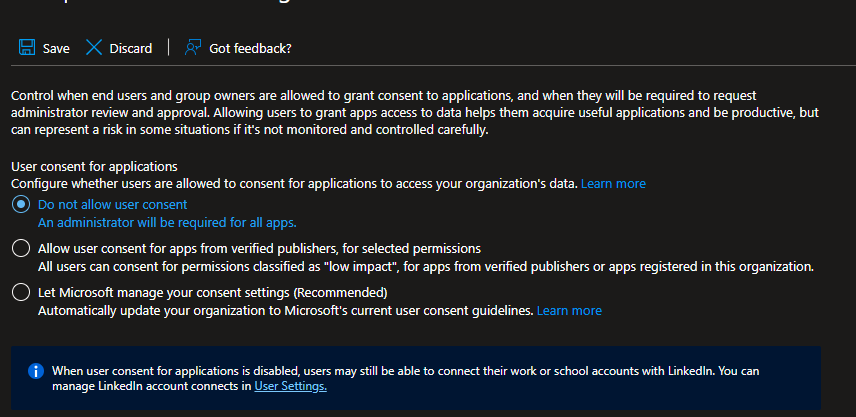This screenshot has height=417, width=856.
Task: Click the Save floppy disk icon
Action: point(27,48)
